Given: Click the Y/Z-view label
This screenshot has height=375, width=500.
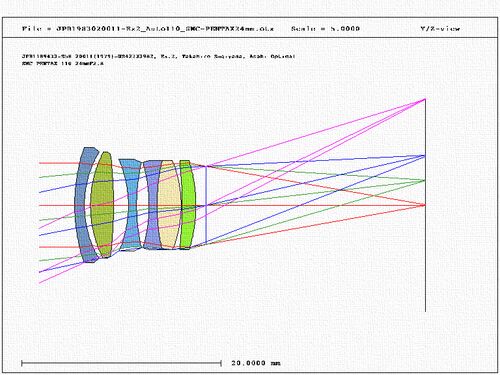Looking at the screenshot, I should point(440,29).
